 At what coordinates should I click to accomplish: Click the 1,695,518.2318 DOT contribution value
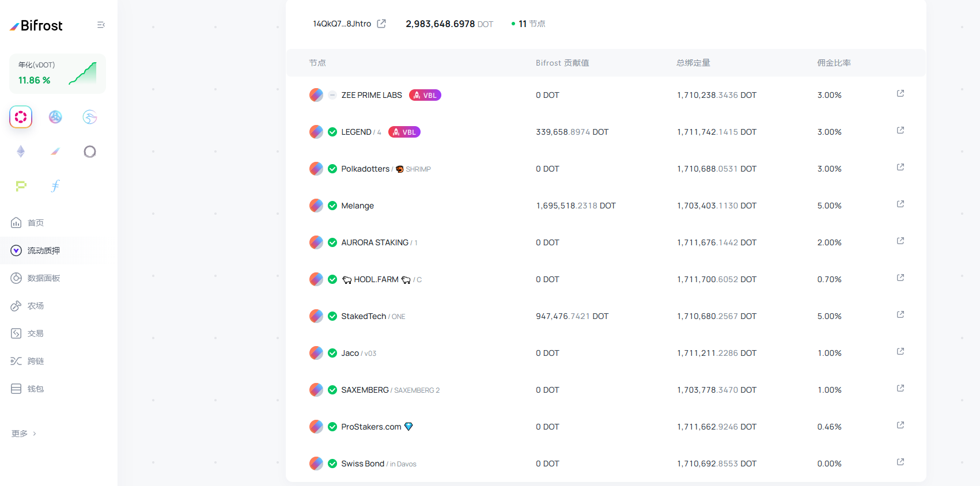(576, 206)
